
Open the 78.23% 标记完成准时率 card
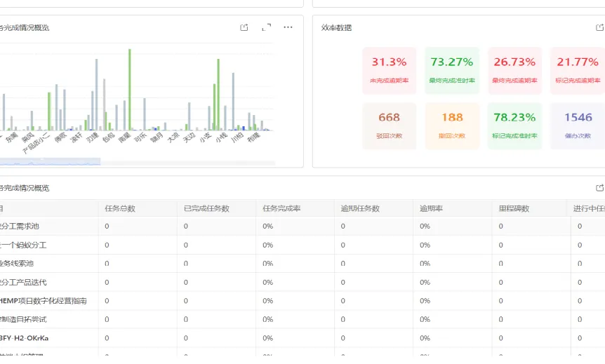tap(514, 126)
